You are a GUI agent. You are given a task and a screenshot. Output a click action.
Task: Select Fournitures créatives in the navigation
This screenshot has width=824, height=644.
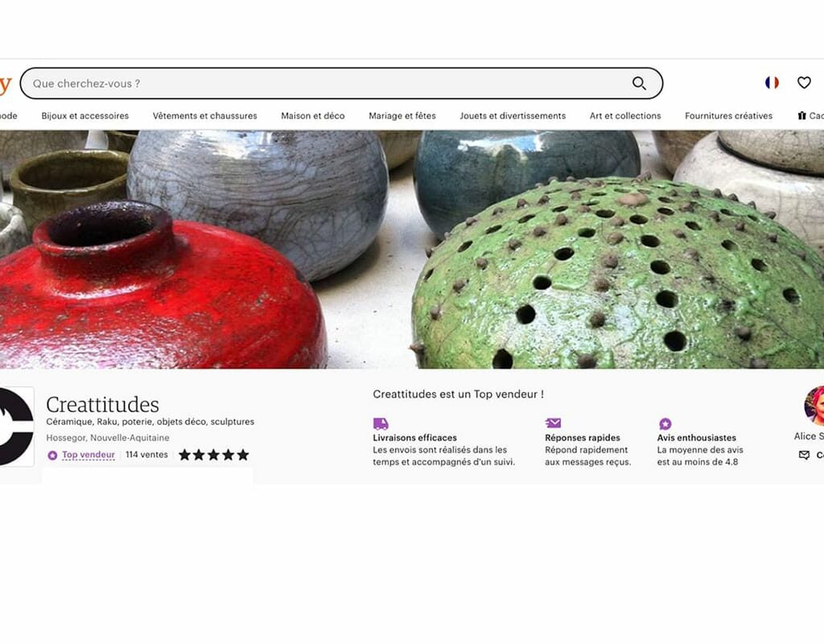(728, 116)
